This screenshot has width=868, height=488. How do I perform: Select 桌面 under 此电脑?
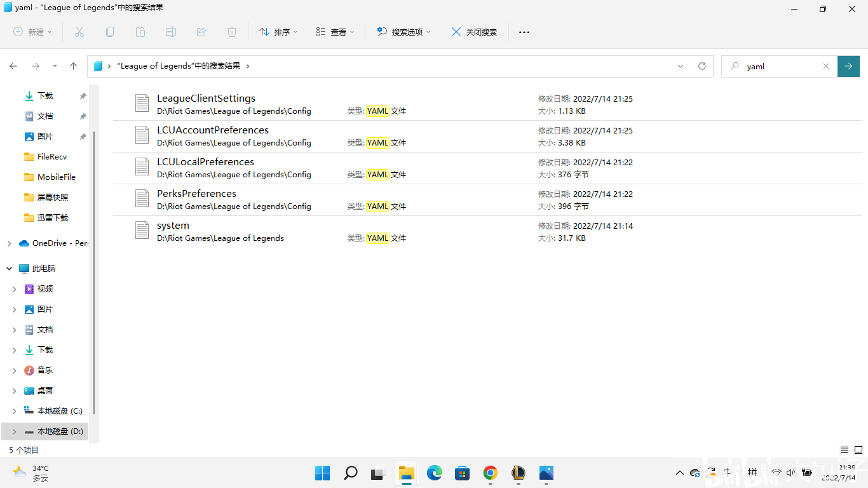45,391
